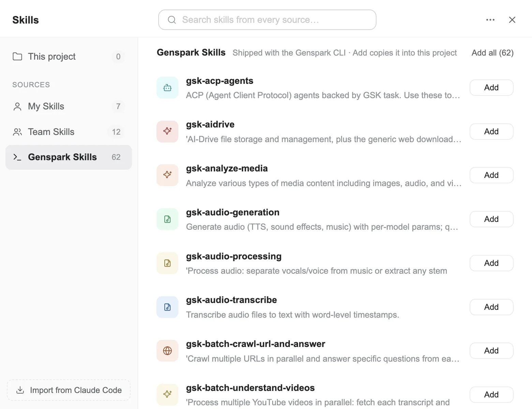Click Add all (62) link

click(x=492, y=53)
